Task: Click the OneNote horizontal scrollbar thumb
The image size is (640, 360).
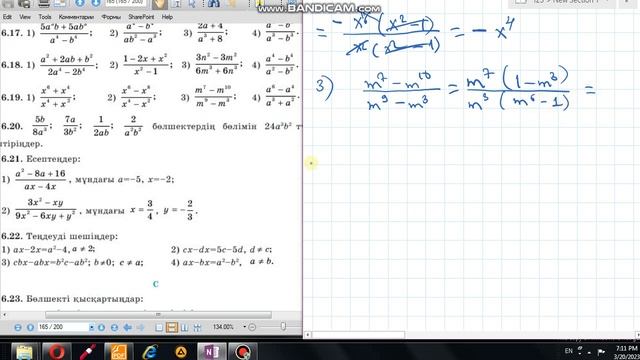Action: [358, 335]
